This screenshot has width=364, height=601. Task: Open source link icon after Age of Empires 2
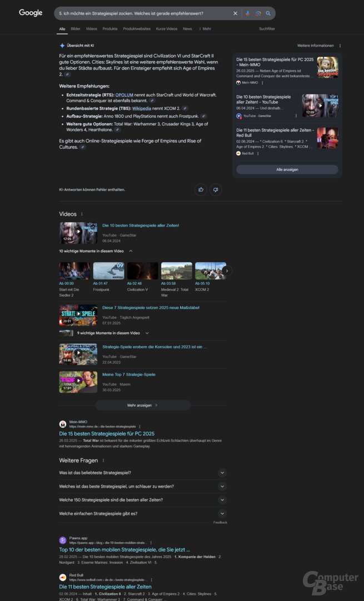tap(67, 75)
